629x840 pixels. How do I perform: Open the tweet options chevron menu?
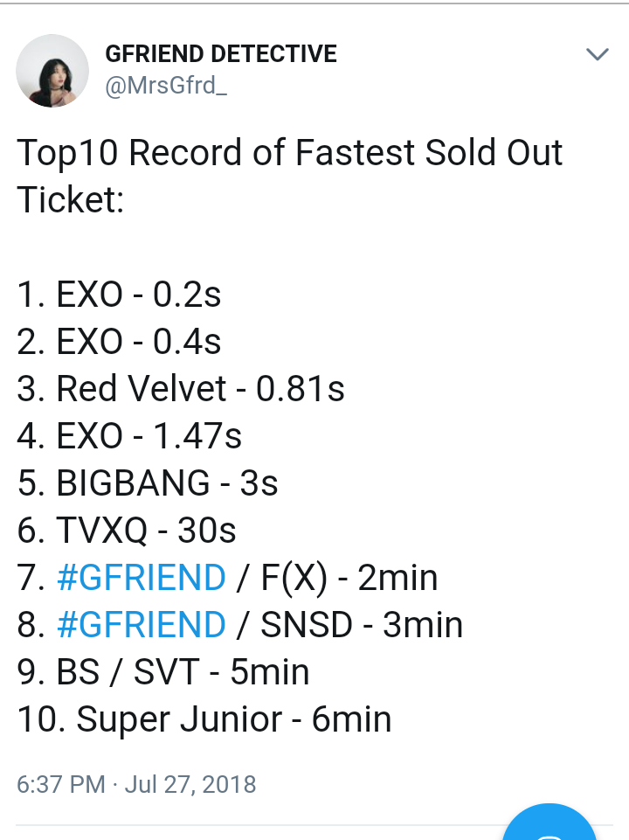pyautogui.click(x=598, y=54)
